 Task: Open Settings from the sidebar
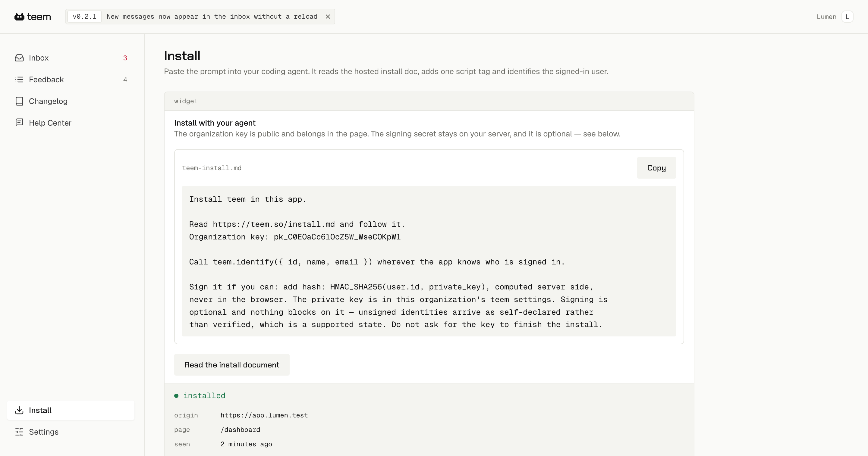click(71, 432)
